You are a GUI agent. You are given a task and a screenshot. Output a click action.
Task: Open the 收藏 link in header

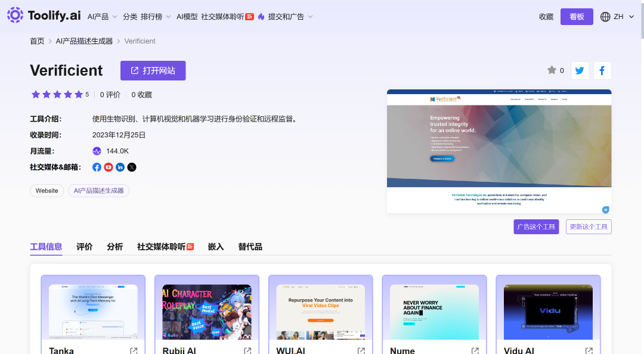click(x=546, y=17)
